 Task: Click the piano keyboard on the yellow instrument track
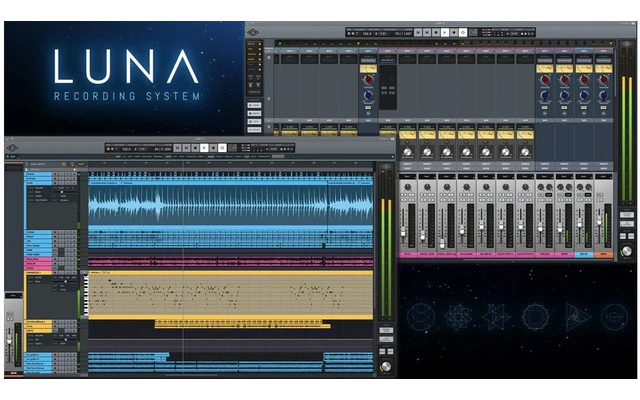(86, 295)
